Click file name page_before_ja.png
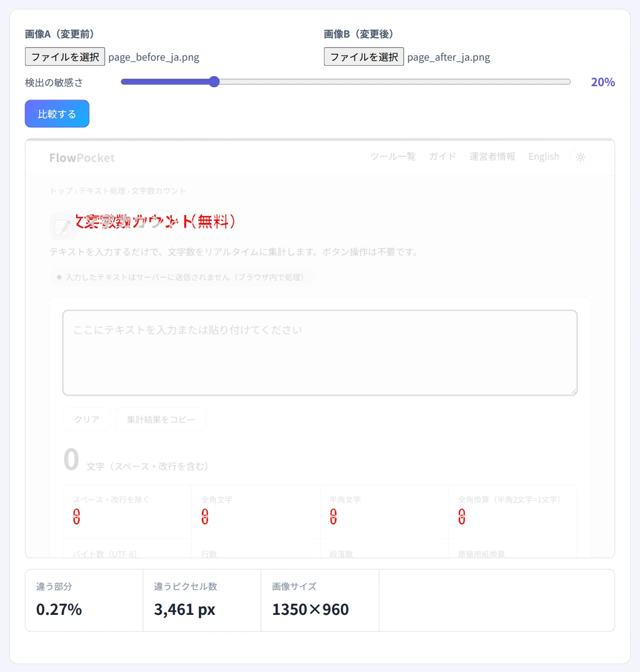640x672 pixels. [x=154, y=57]
